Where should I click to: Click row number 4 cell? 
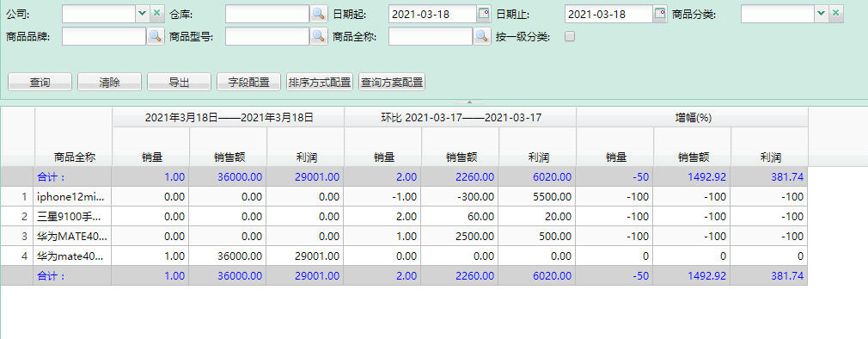[x=17, y=256]
